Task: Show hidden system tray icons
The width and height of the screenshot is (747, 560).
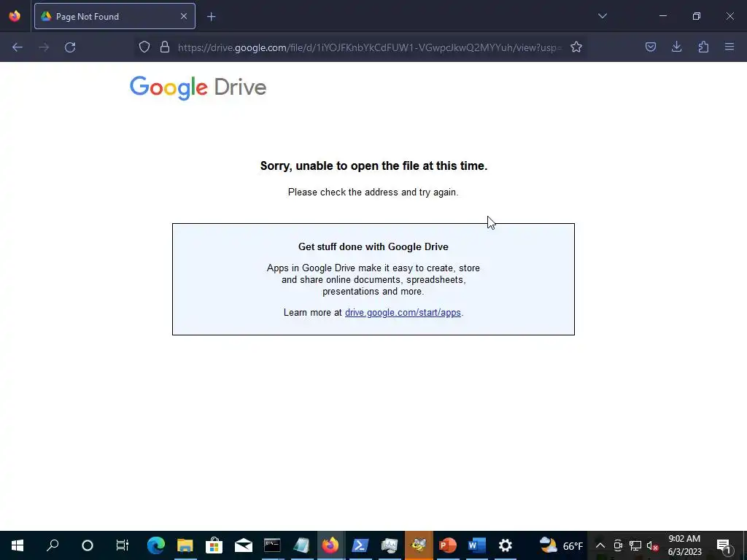Action: (x=600, y=545)
